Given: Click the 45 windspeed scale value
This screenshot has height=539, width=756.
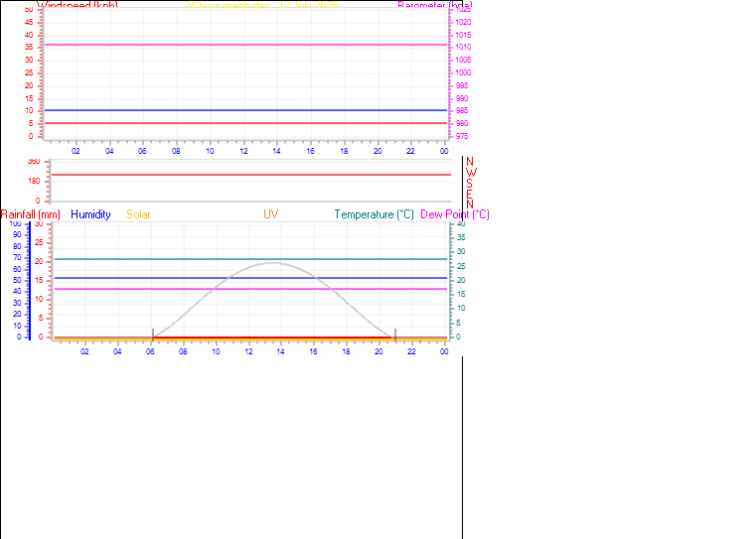Looking at the screenshot, I should pos(29,22).
